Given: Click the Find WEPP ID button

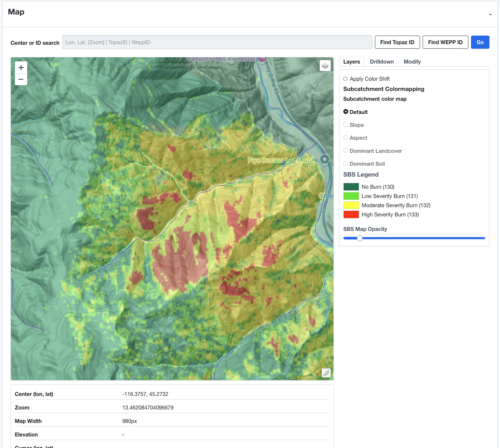Looking at the screenshot, I should [445, 42].
